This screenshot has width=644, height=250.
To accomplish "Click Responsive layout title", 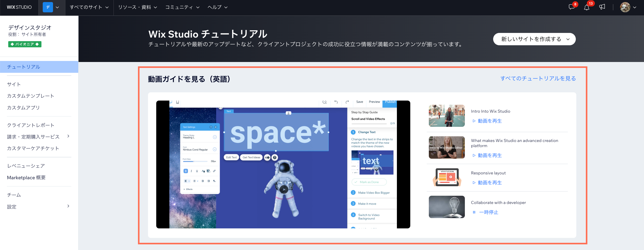I will (488, 173).
